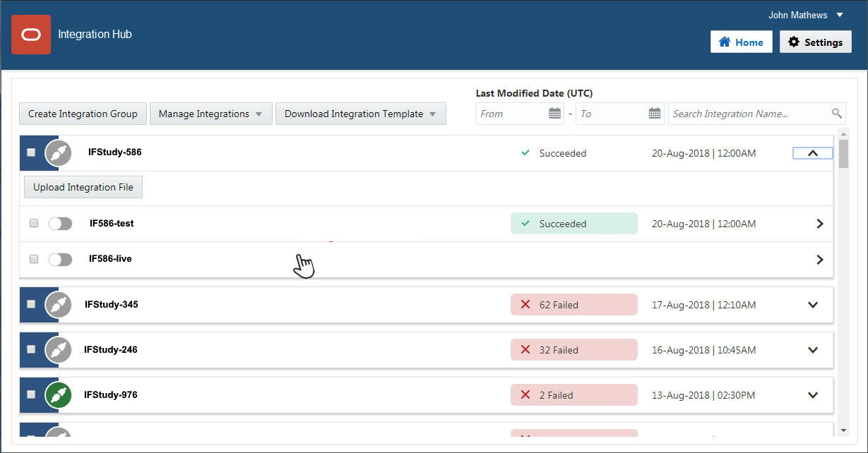868x453 pixels.
Task: Open the From date calendar picker
Action: click(554, 114)
